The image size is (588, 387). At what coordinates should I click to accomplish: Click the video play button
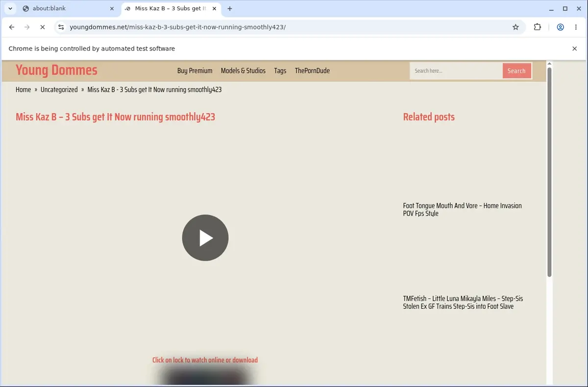point(205,238)
